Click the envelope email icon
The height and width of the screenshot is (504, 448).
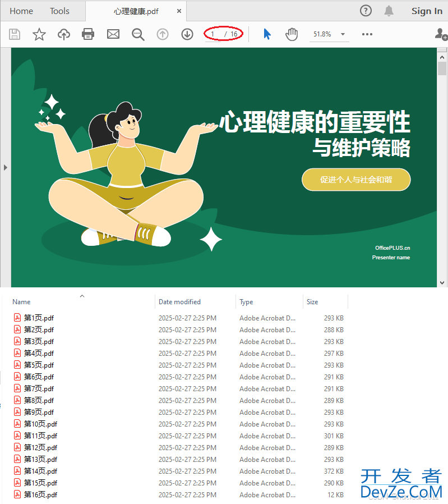click(113, 34)
